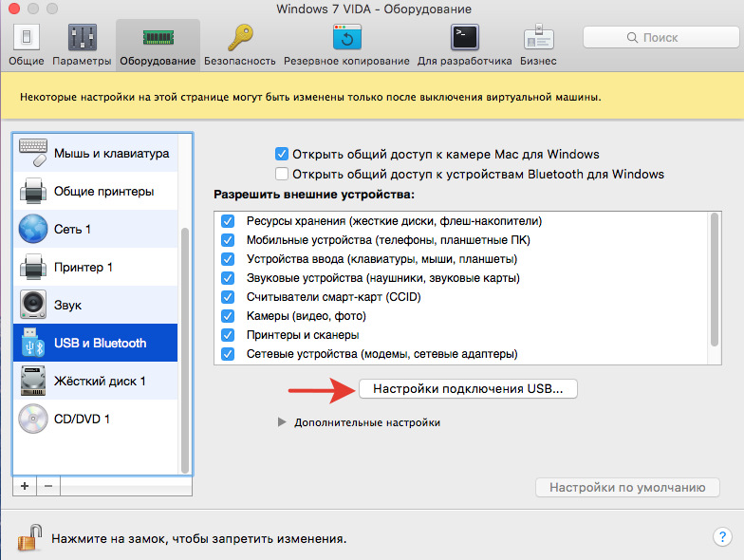Uncheck Устройства ввода checkbox
Image resolution: width=744 pixels, height=560 pixels.
[x=228, y=259]
